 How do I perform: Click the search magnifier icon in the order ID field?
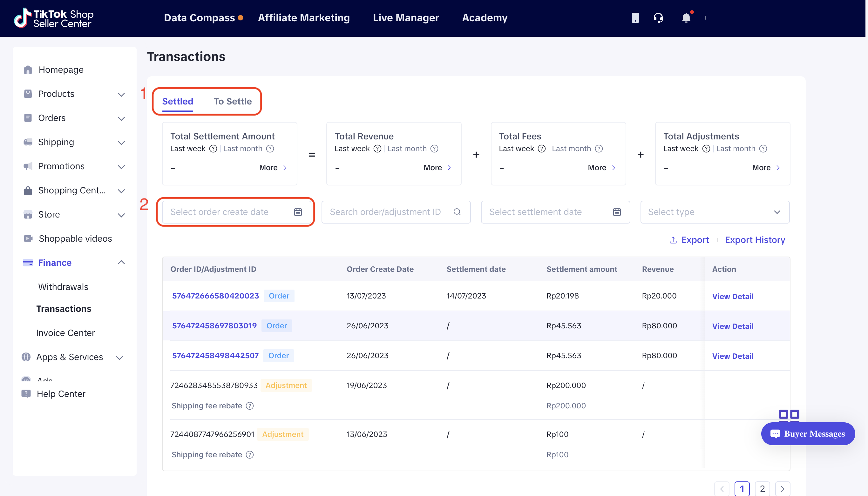457,212
